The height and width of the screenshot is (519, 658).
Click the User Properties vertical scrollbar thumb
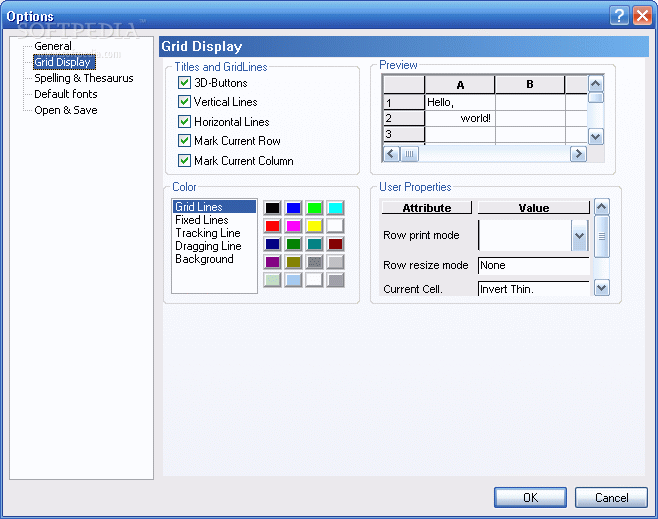click(x=601, y=237)
